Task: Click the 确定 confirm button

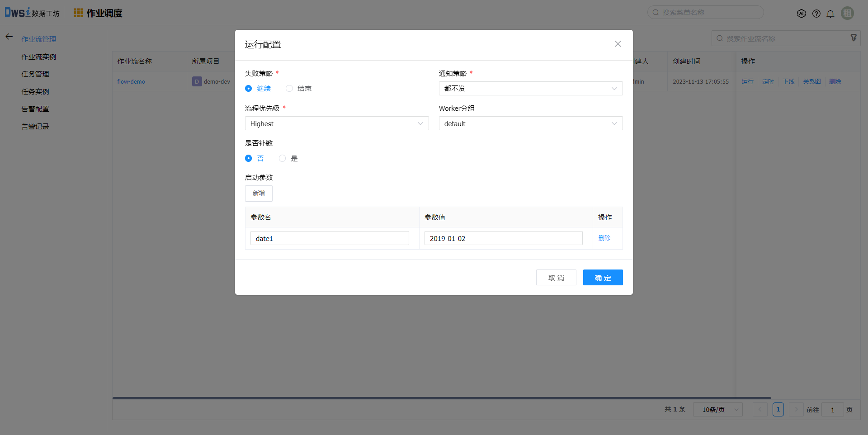Action: [603, 278]
